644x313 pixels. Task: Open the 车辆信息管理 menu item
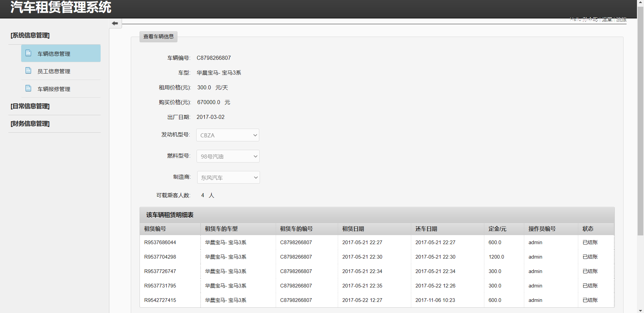tap(61, 53)
